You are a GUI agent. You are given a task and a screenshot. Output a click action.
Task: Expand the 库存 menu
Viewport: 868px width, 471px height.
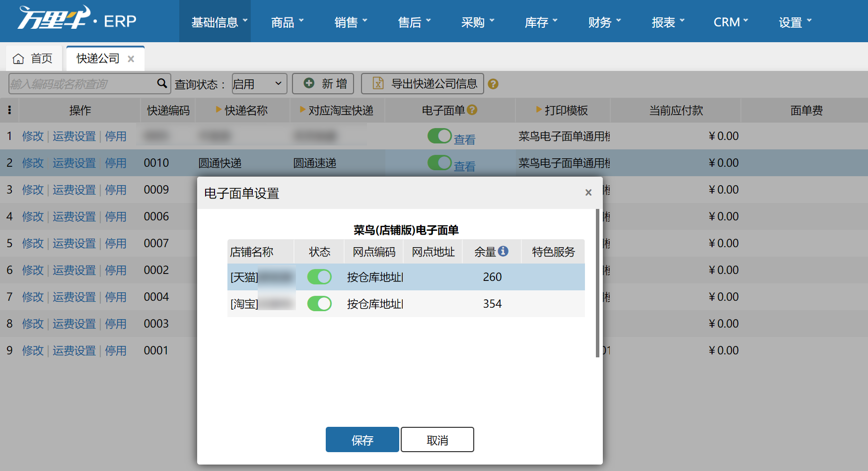pyautogui.click(x=541, y=22)
